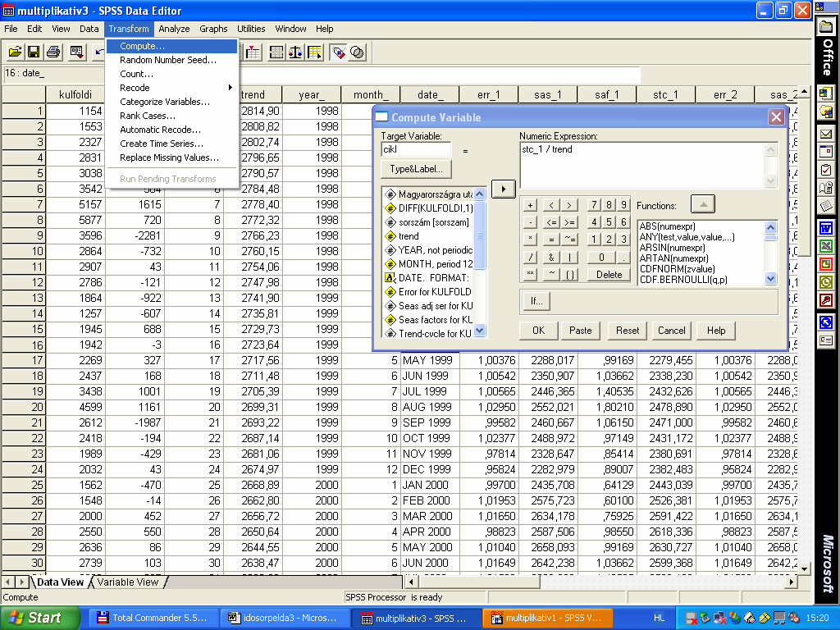Click the Numeric Expression text area
Screen dimensions: 840x630
643,165
